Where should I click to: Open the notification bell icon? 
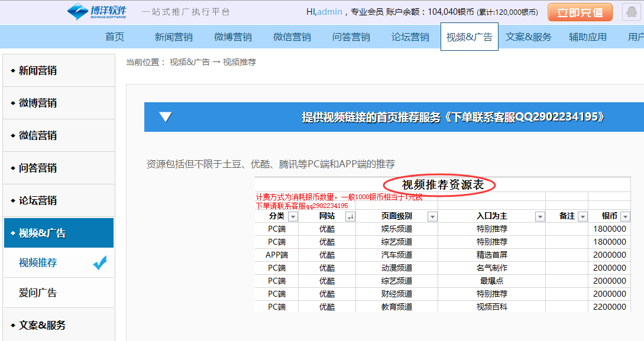pyautogui.click(x=633, y=13)
